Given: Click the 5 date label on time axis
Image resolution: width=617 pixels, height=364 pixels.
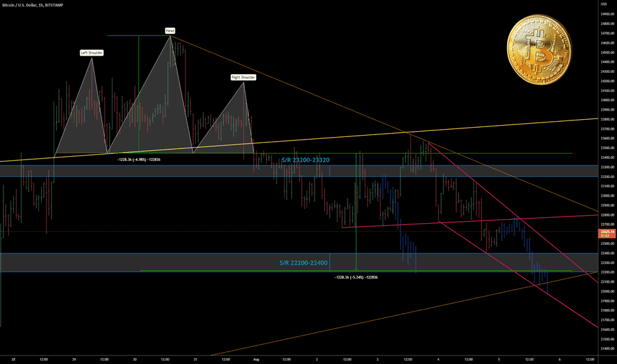Looking at the screenshot, I should click(x=499, y=359).
